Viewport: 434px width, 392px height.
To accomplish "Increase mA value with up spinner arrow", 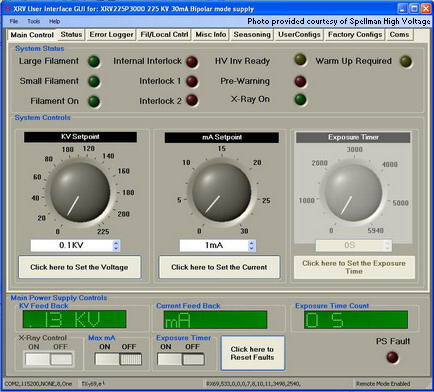I will coord(251,243).
